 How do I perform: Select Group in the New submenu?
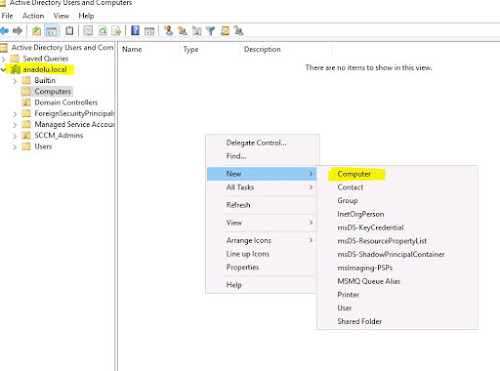point(397,201)
